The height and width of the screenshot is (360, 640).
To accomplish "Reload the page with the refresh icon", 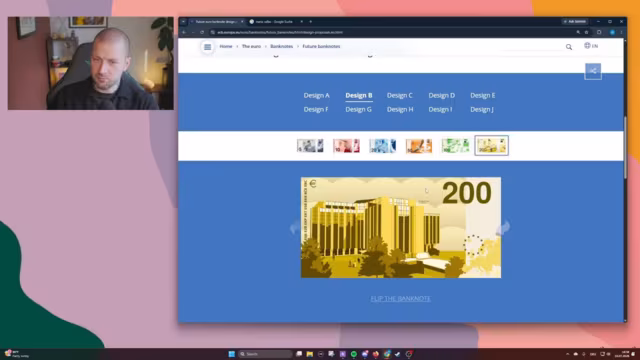I will click(202, 32).
